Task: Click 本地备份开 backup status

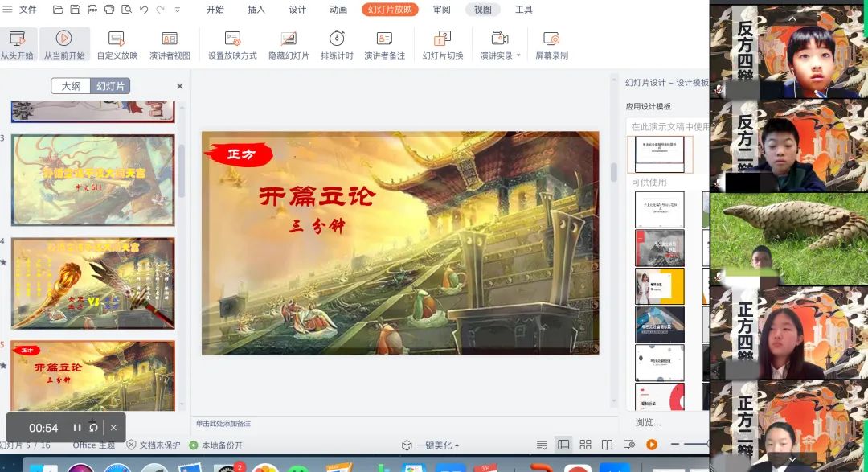Action: tap(216, 445)
